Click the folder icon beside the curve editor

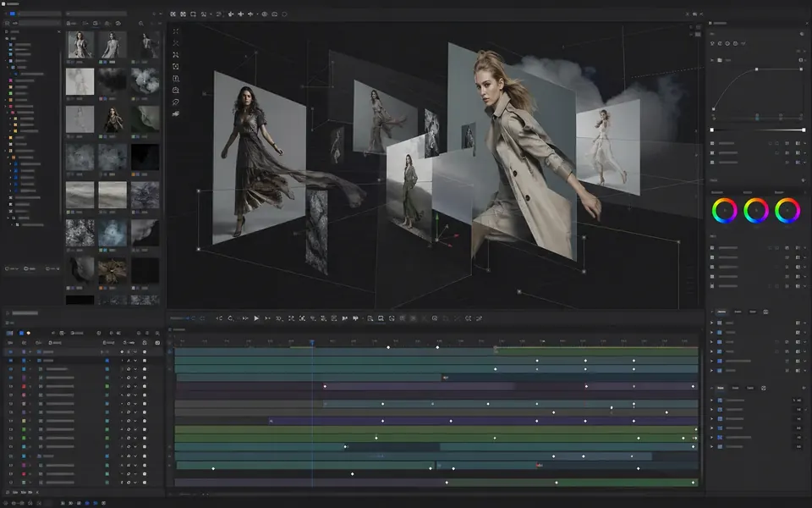click(720, 60)
